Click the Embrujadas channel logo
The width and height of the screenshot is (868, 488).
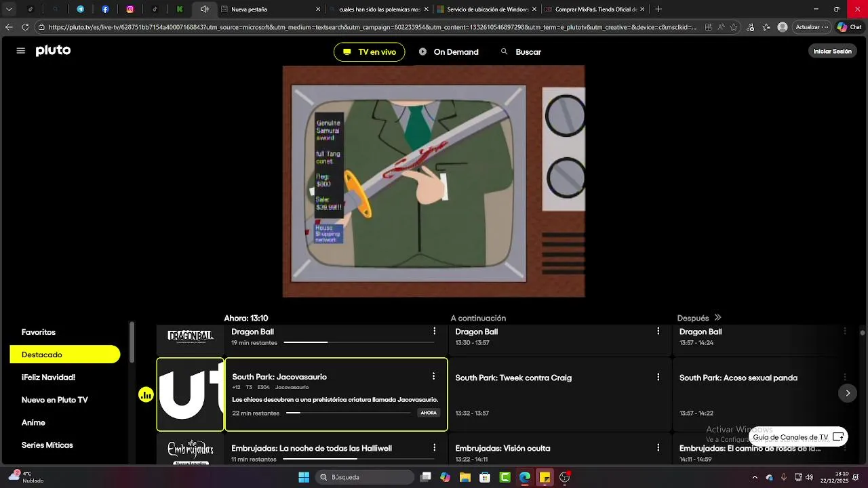tap(191, 451)
